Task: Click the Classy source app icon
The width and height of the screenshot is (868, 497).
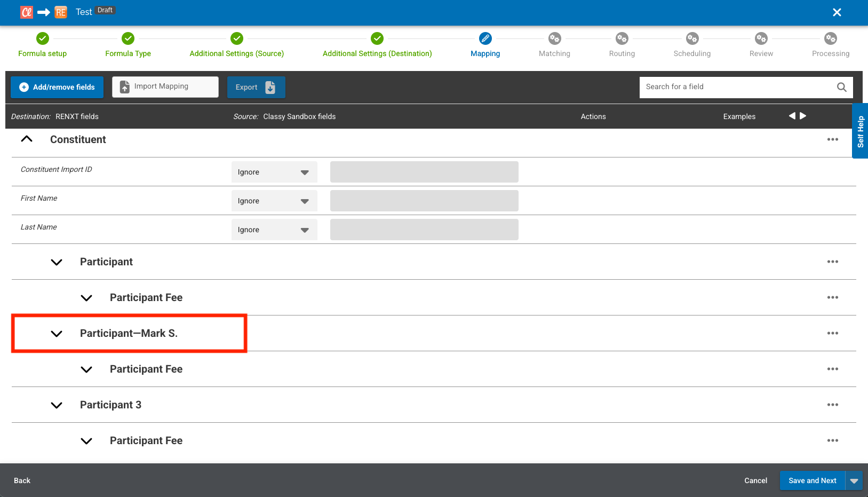Action: coord(27,12)
